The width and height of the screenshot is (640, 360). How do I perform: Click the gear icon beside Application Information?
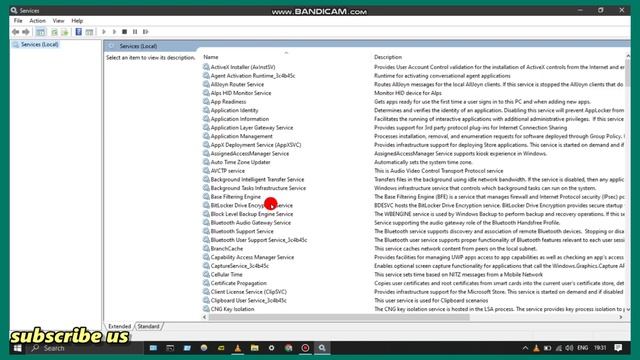tap(206, 119)
